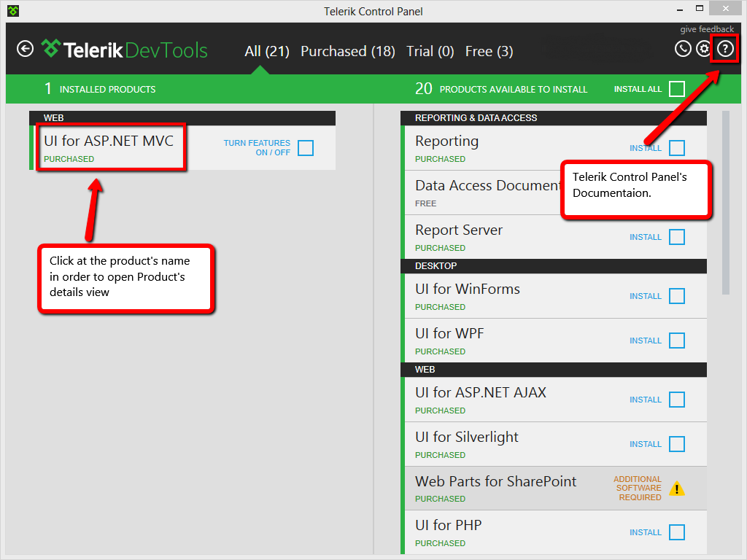
Task: Click the UI for PHP Install link
Action: [x=646, y=532]
